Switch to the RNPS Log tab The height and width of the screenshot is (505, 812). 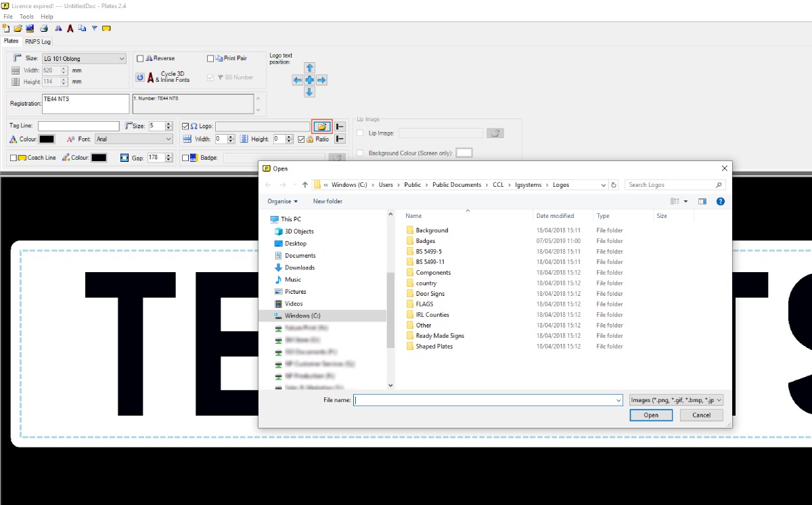tap(38, 41)
